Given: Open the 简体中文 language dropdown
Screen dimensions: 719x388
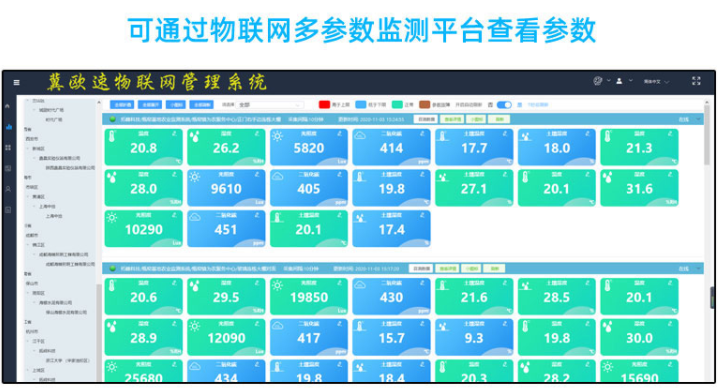Looking at the screenshot, I should tap(656, 82).
